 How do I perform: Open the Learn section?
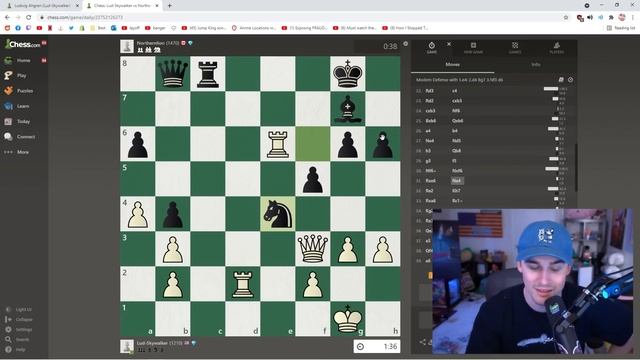23,106
